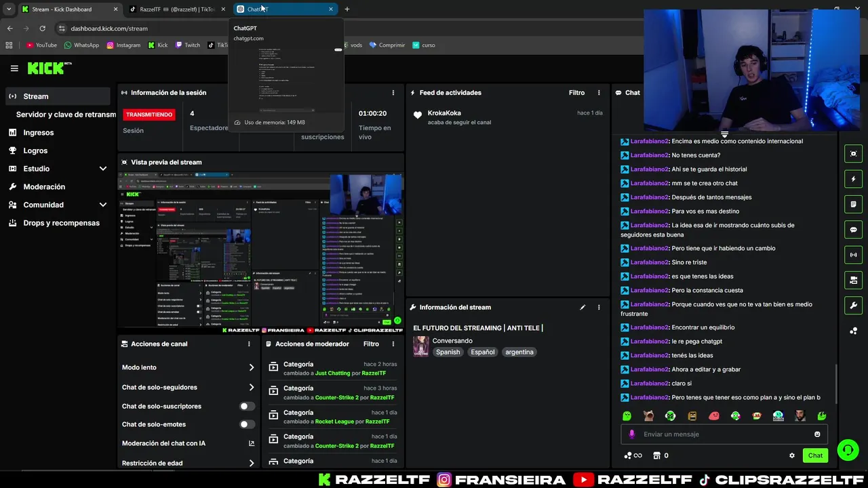Open the hamburger menu next to Kick logo

pos(14,68)
